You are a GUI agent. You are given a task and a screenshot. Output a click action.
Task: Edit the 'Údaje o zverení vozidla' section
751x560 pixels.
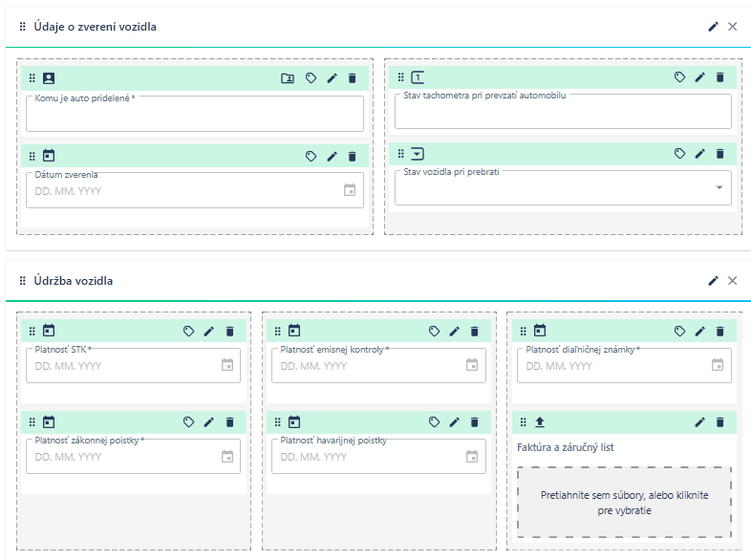[x=713, y=27]
